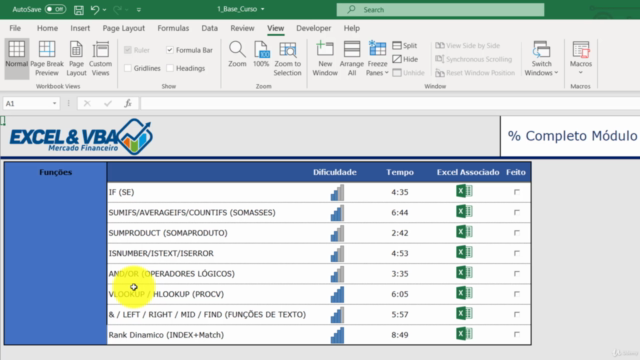Open Excel file for SUMPRODUCT row
The image size is (640, 360).
pyautogui.click(x=464, y=232)
